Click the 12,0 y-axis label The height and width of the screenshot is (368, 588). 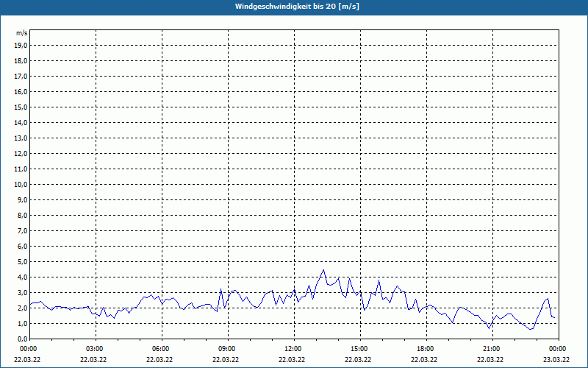point(21,154)
